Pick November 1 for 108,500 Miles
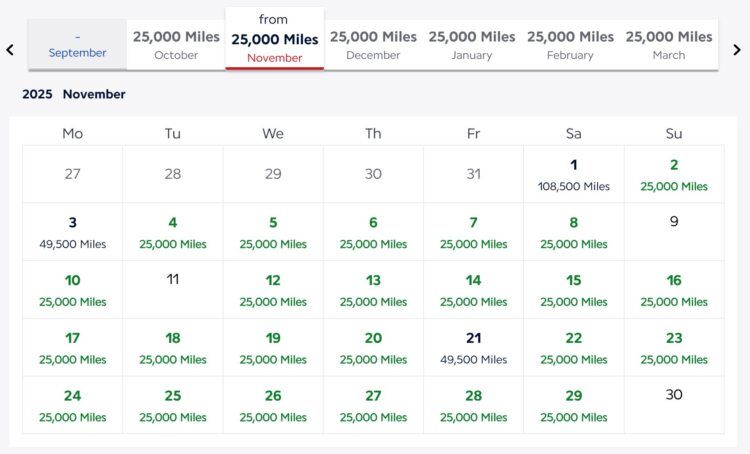Screen dimensions: 750x454 (573, 175)
